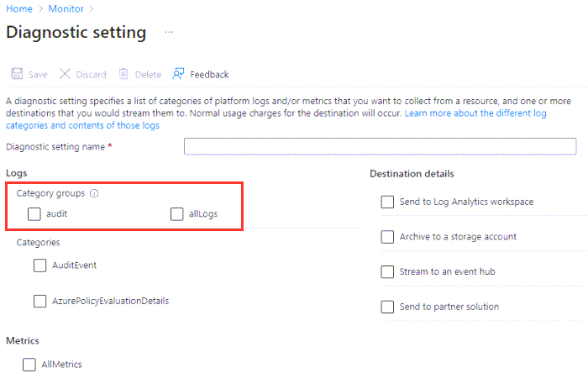Click the Save disk icon
588x389 pixels.
(x=16, y=74)
